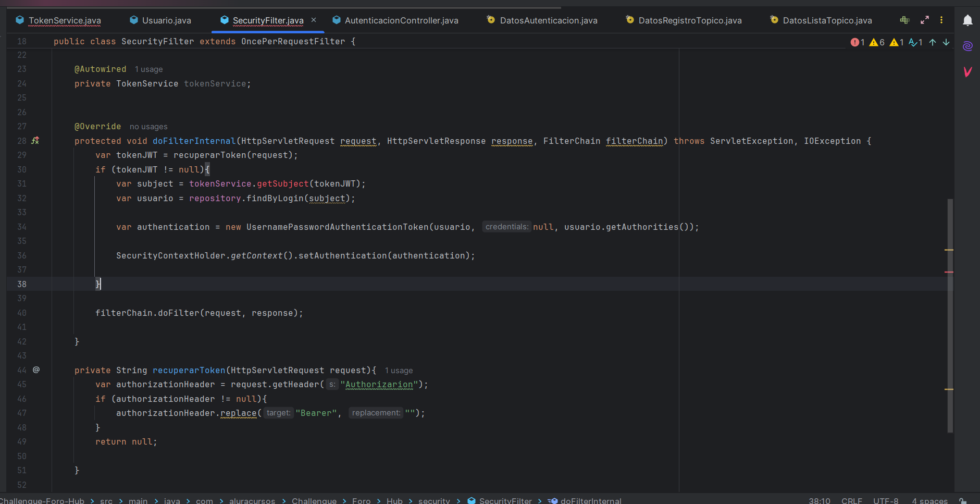Viewport: 980px width, 504px height.
Task: Click the typo indicator showing 1
Action: (x=915, y=42)
